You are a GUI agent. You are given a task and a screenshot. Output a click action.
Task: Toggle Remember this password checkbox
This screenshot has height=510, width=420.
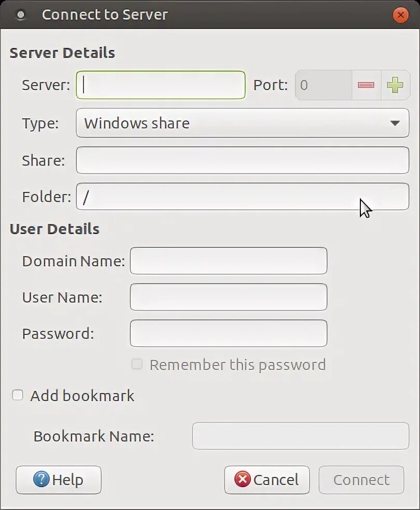(x=137, y=364)
